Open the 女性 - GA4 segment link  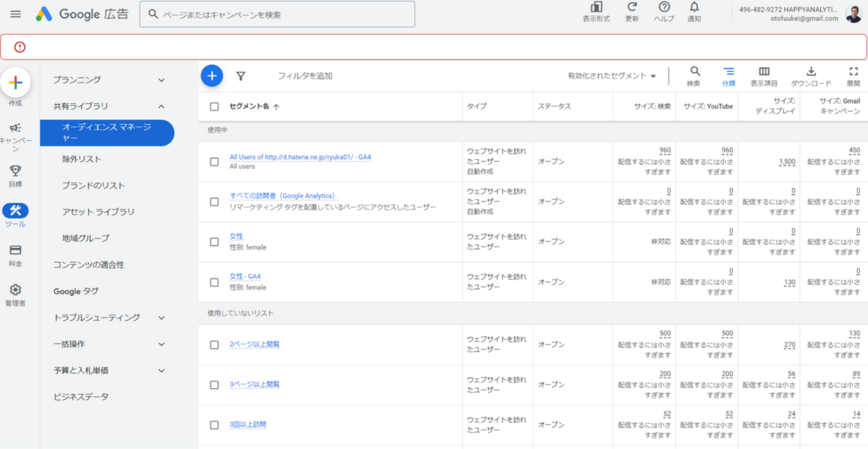[245, 276]
